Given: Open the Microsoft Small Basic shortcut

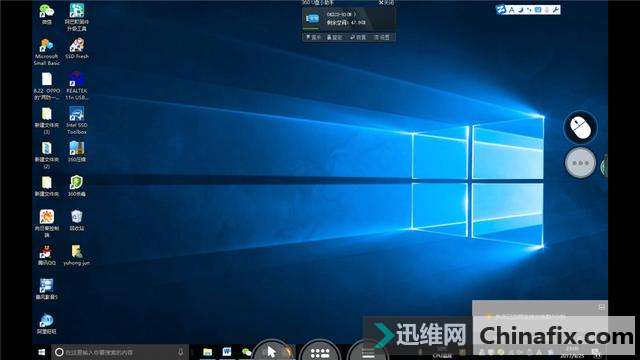Looking at the screenshot, I should [x=47, y=51].
